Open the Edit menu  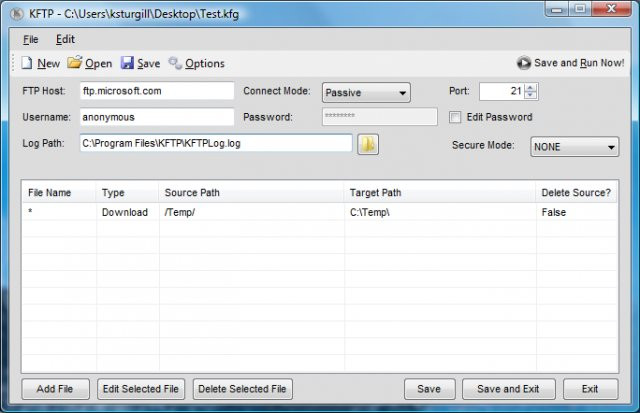click(65, 40)
